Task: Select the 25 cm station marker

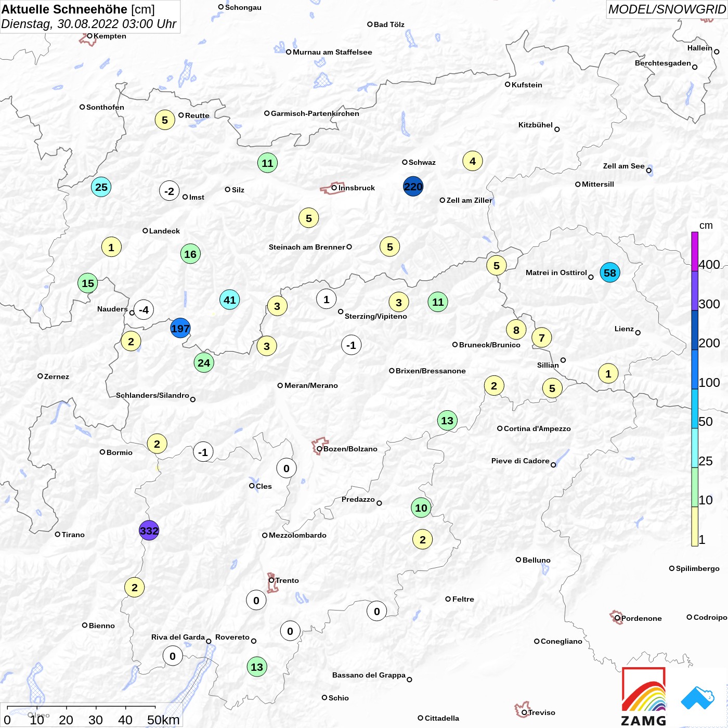Action: (x=101, y=187)
